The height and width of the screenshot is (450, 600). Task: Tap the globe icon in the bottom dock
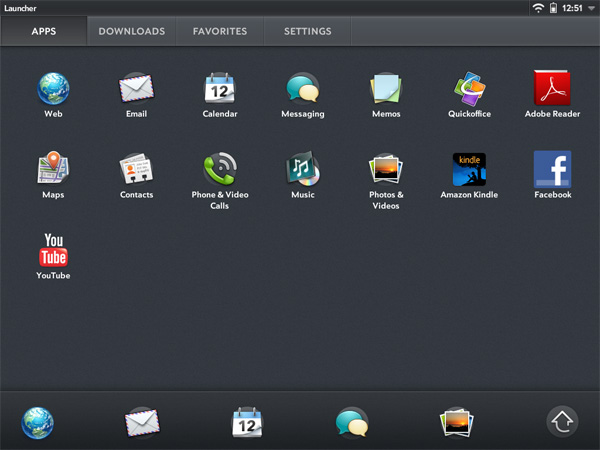coord(38,423)
